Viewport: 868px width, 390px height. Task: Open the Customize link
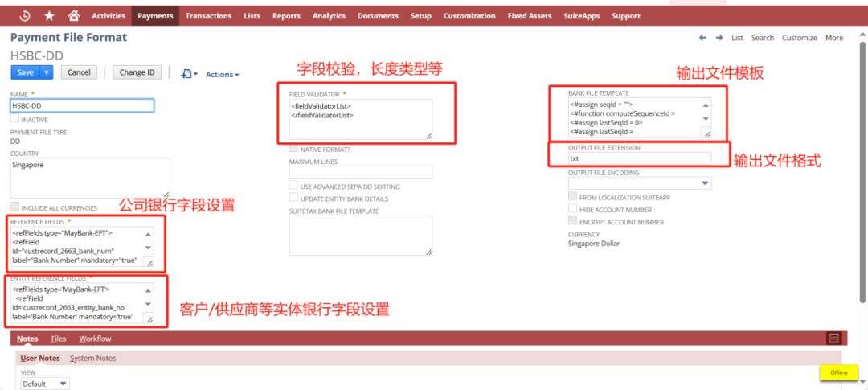pyautogui.click(x=800, y=38)
